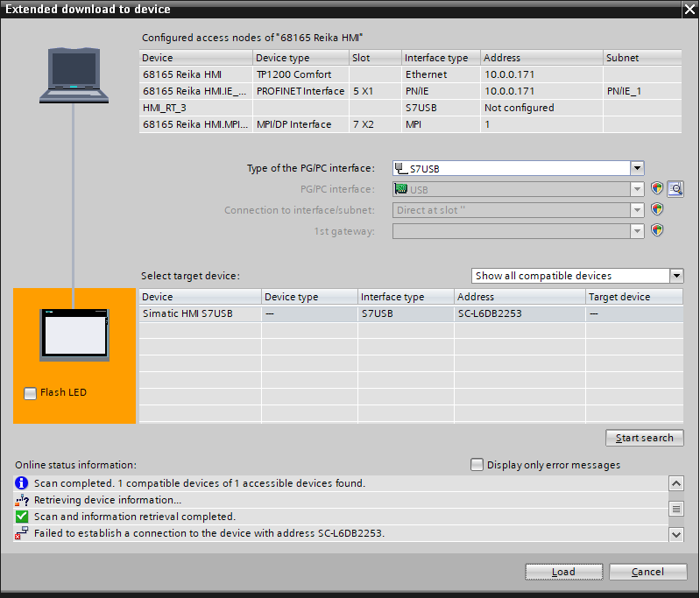This screenshot has height=598, width=700.
Task: Click the HMI panel device icon
Action: (74, 334)
